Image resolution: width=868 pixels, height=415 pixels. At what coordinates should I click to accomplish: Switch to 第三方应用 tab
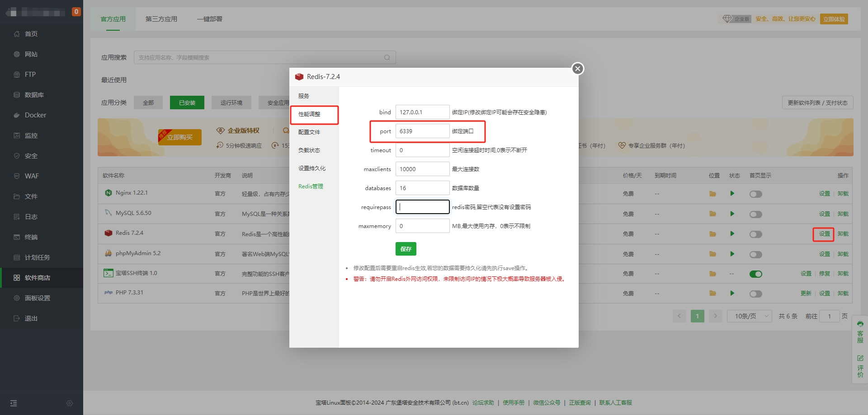coord(161,19)
